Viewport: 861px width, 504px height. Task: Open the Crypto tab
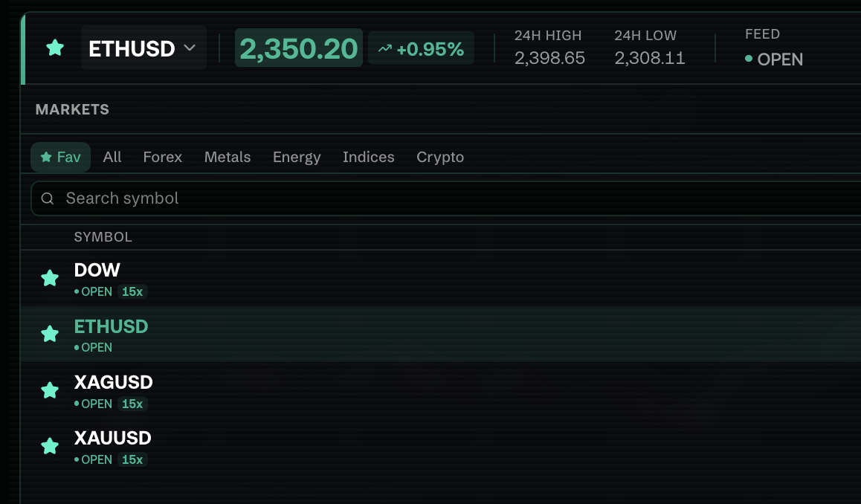point(440,157)
